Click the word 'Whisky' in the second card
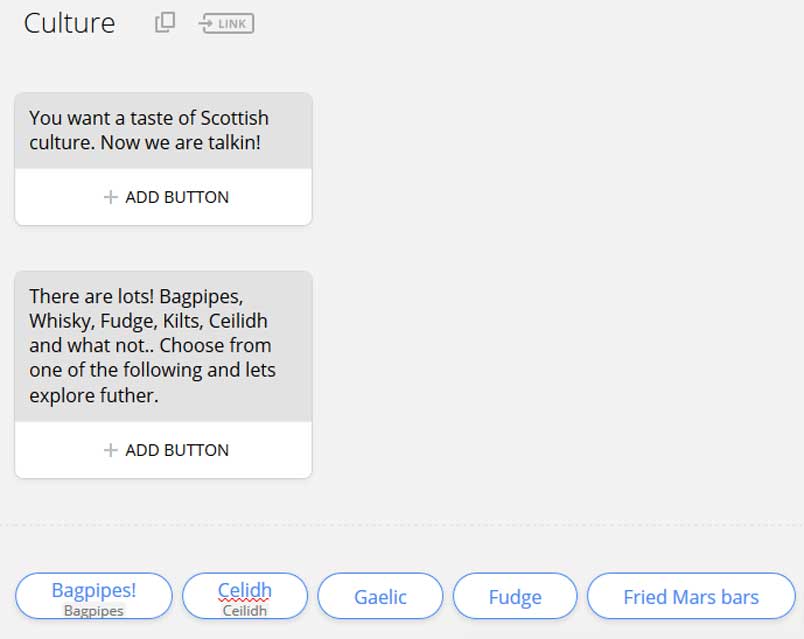804x639 pixels. 59,321
